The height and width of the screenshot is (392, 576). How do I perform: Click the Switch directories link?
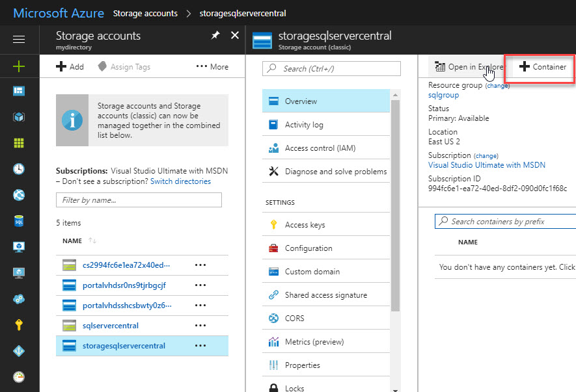[x=180, y=181]
